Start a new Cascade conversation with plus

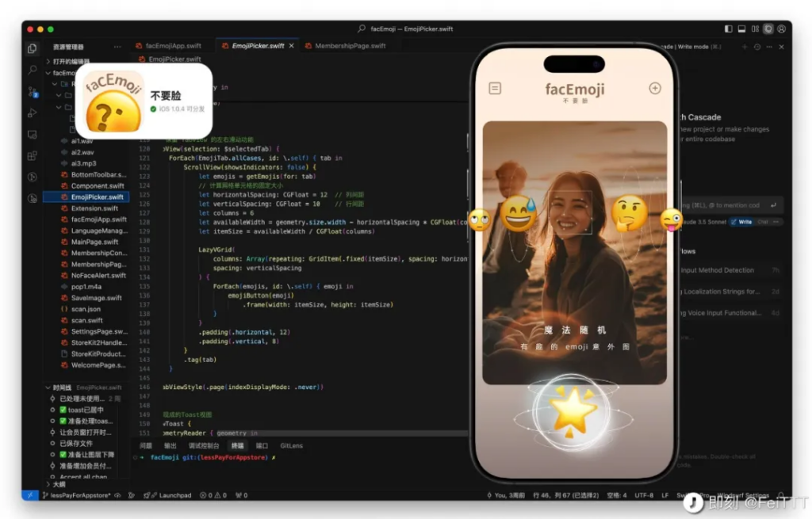[x=745, y=47]
